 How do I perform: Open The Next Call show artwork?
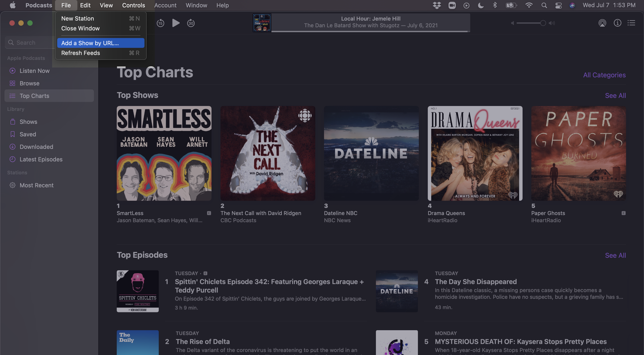click(267, 153)
